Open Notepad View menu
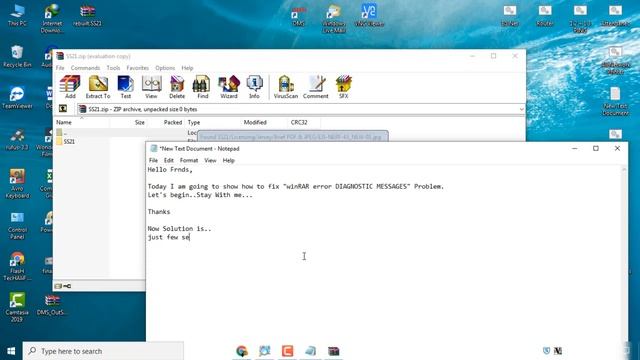The width and height of the screenshot is (640, 360). (210, 160)
